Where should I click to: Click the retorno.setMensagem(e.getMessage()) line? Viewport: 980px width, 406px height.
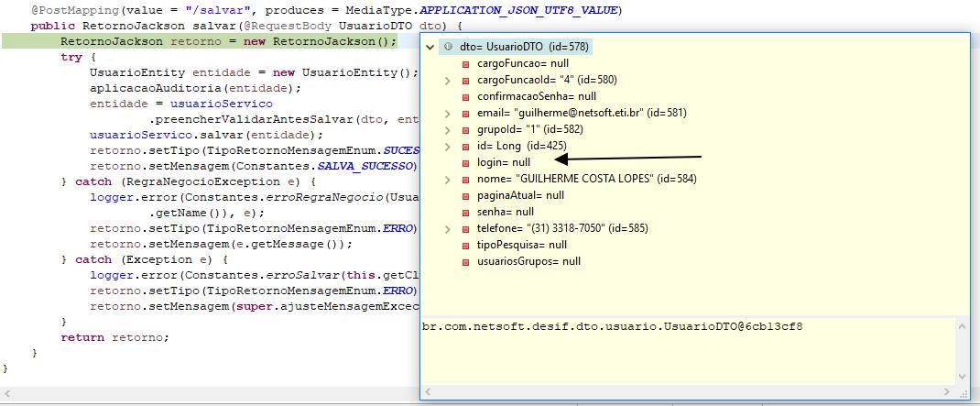pos(222,244)
